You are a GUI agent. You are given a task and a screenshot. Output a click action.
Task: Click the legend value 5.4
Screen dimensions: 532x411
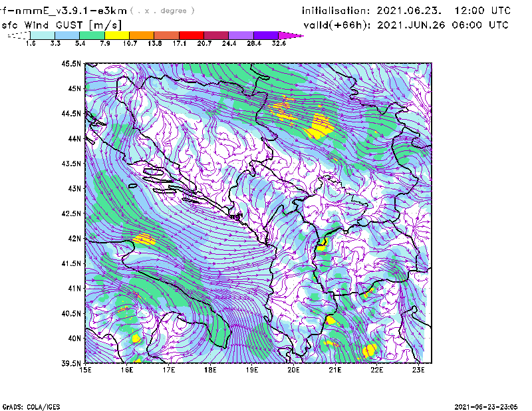[x=80, y=43]
